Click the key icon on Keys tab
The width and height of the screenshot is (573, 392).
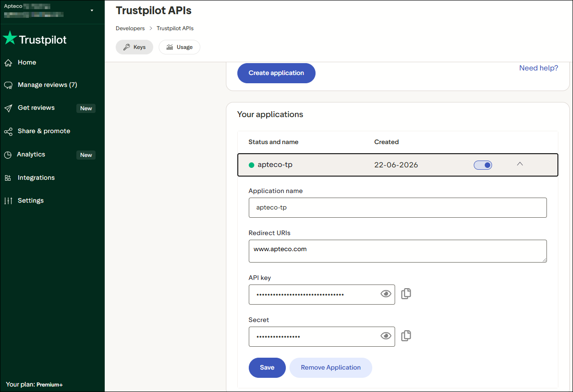click(x=127, y=47)
